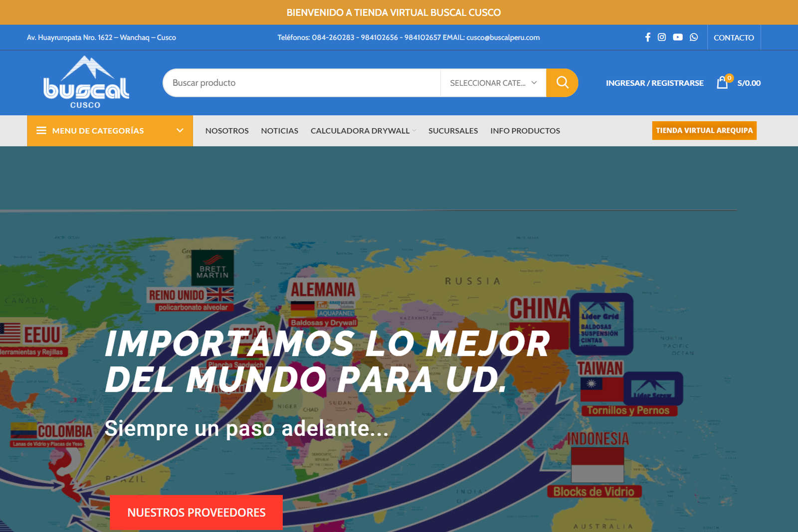Click Tienda Virtual Arequipa button
The image size is (798, 532).
click(x=704, y=131)
